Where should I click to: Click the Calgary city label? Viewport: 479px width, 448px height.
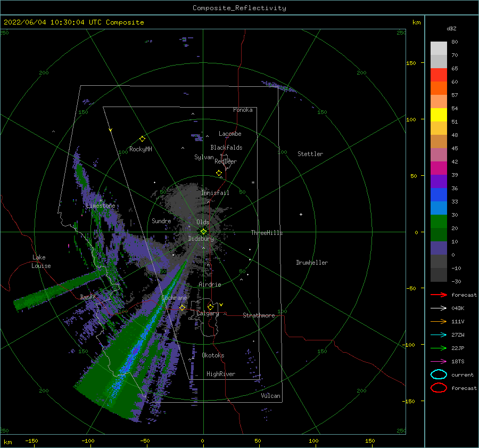pos(208,313)
